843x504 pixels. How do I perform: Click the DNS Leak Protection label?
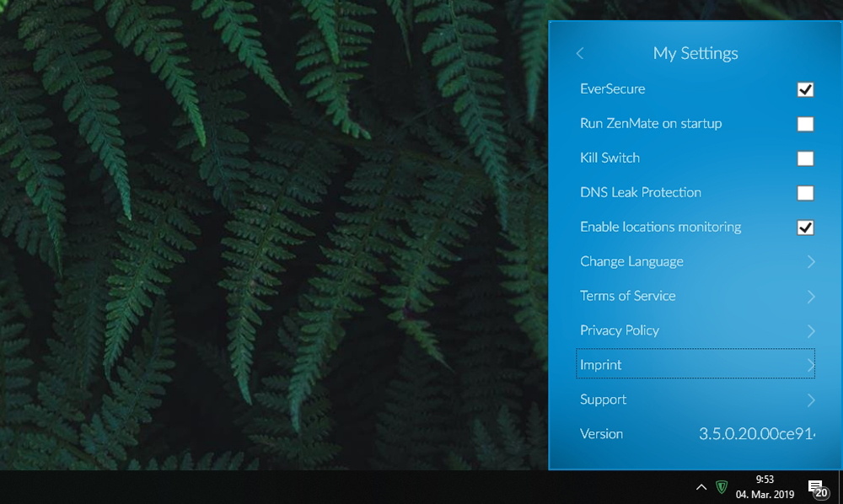(641, 192)
